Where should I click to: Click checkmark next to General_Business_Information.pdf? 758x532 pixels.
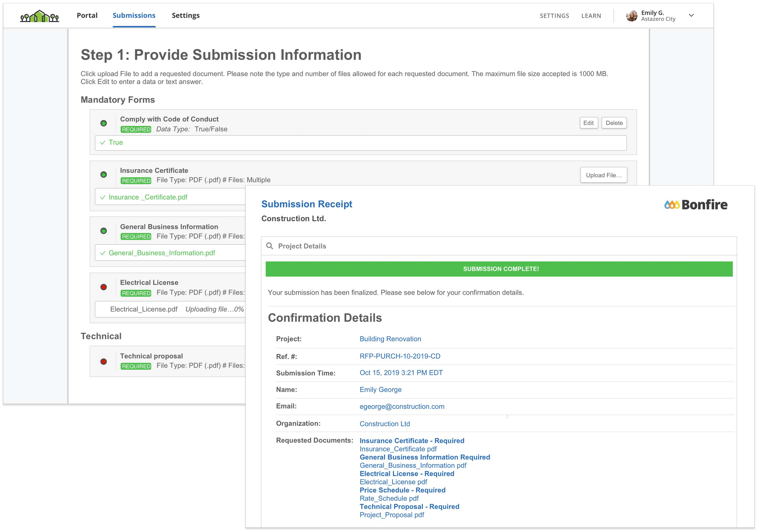click(103, 253)
